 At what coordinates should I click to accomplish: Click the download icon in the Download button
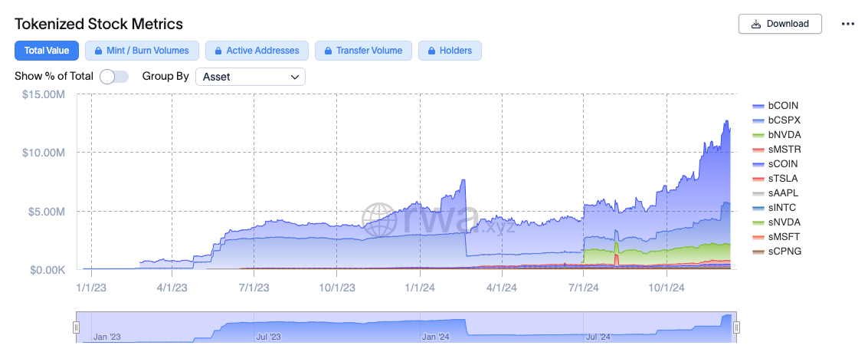click(x=756, y=24)
